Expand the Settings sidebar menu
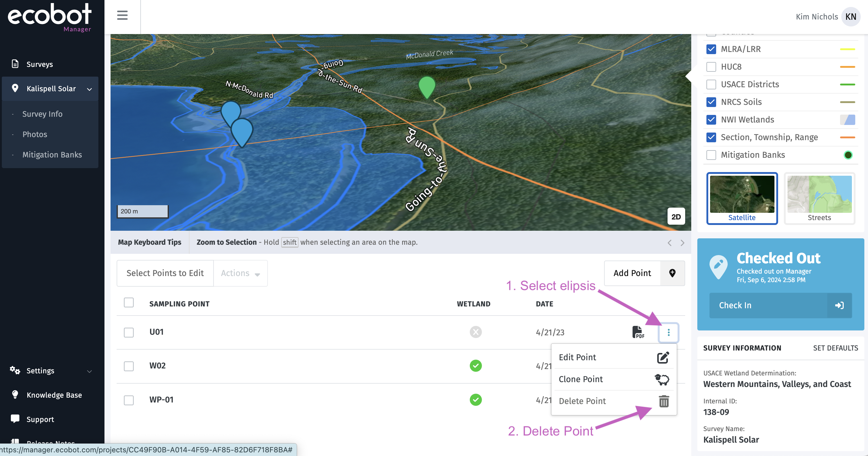This screenshot has height=456, width=868. coord(89,371)
